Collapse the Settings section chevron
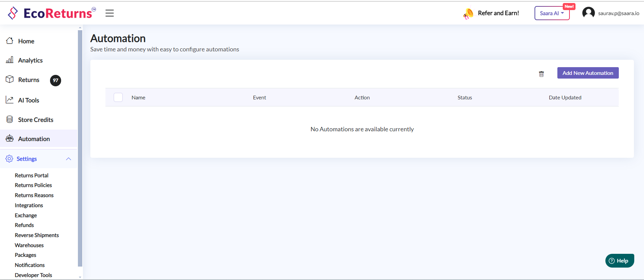 click(x=68, y=159)
